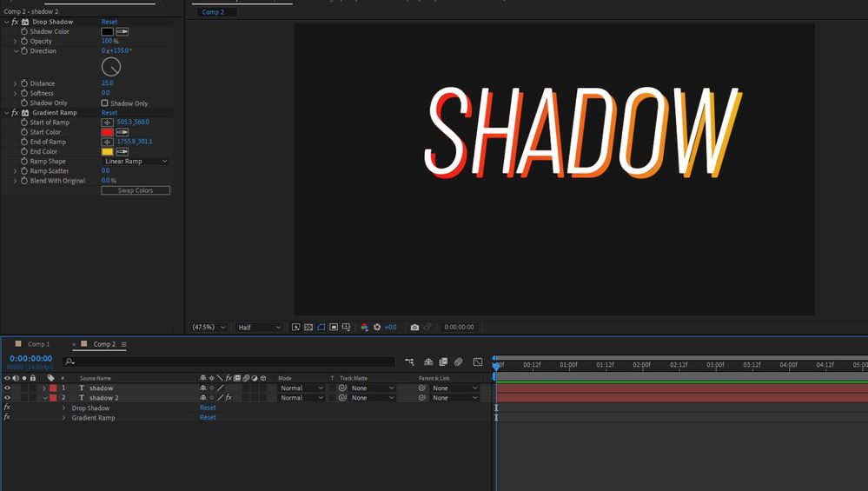Toggle the Ramp Scatter stopwatch icon
Image resolution: width=868 pixels, height=491 pixels.
24,171
